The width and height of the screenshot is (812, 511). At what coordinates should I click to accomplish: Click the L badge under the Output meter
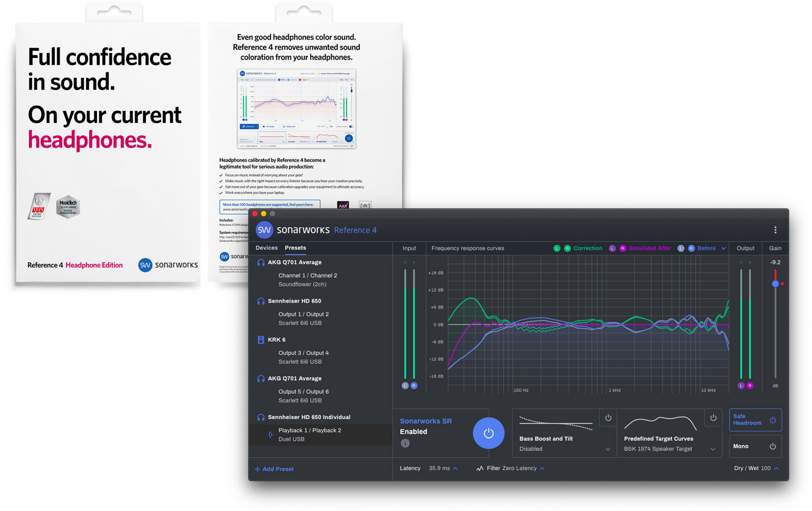click(x=741, y=386)
